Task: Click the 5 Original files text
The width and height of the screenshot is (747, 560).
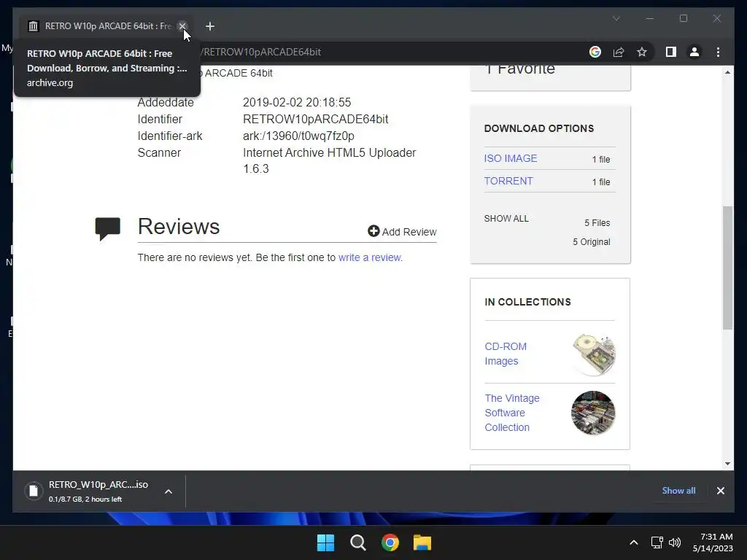Action: click(x=591, y=242)
